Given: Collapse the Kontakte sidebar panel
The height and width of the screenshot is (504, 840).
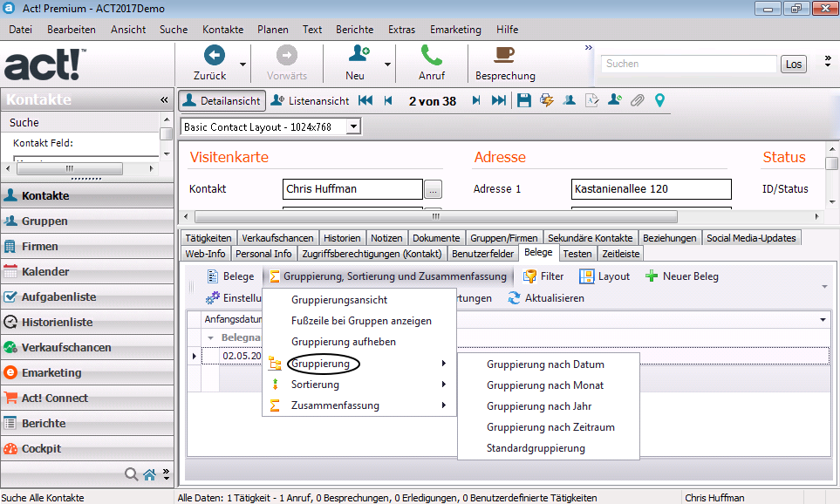Looking at the screenshot, I should pyautogui.click(x=164, y=99).
